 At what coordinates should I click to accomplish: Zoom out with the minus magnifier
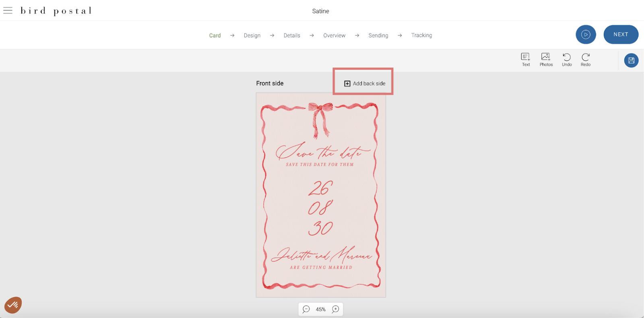306,309
